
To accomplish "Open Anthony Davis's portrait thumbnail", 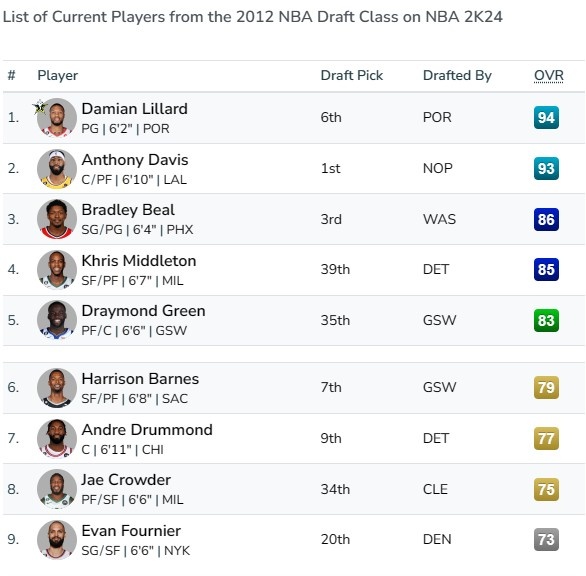I will coord(57,169).
